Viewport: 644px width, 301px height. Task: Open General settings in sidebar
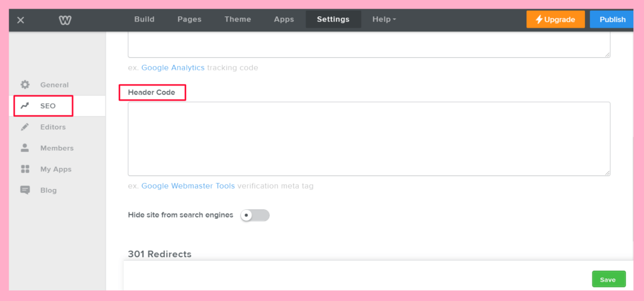pos(57,85)
